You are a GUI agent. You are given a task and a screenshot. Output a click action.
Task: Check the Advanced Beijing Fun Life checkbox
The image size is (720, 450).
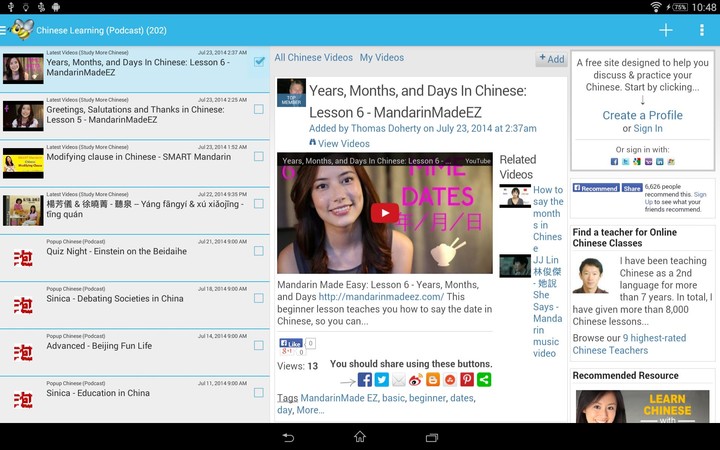pos(259,345)
